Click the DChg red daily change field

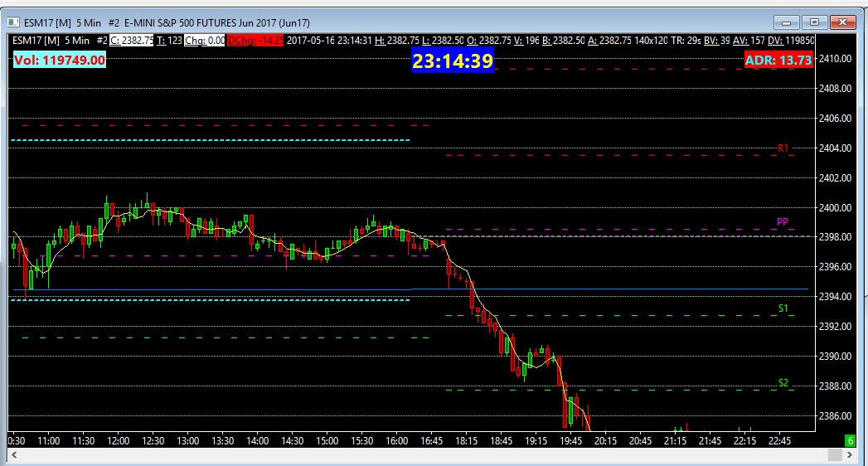pyautogui.click(x=255, y=41)
